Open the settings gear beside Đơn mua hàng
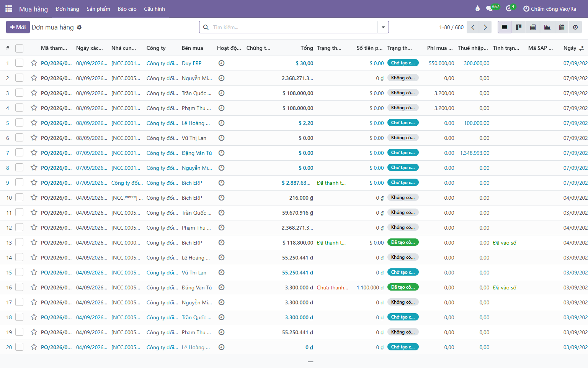588x368 pixels. click(79, 27)
